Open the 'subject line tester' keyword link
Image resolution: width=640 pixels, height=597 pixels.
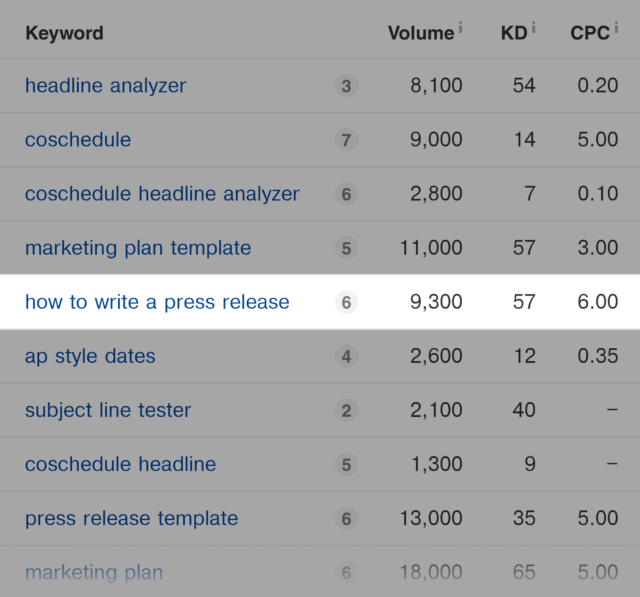click(x=108, y=410)
